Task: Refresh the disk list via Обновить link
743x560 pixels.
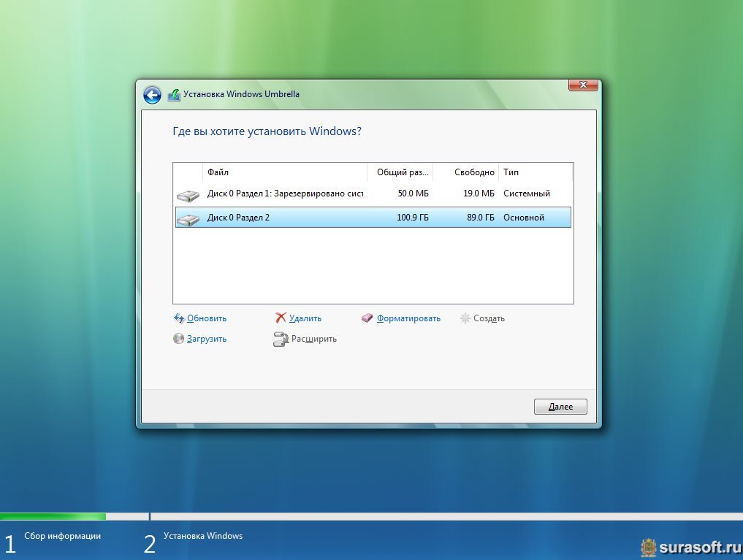Action: [207, 318]
